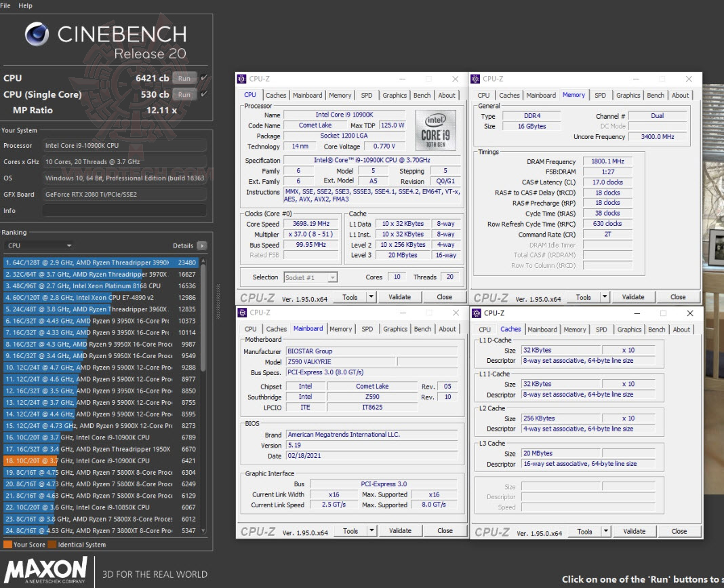Click Close button in top-left CPU-Z window
The height and width of the screenshot is (588, 724).
[445, 297]
